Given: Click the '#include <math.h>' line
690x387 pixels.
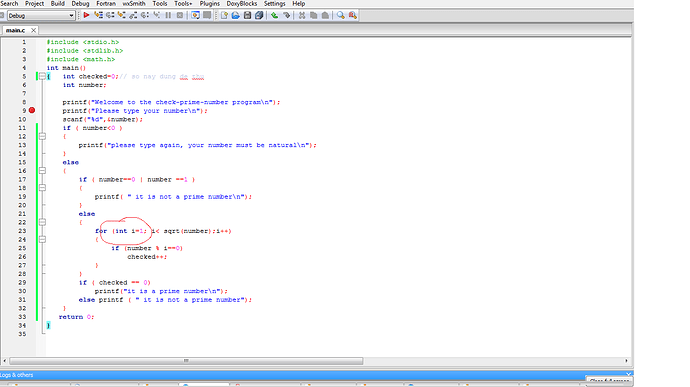Looking at the screenshot, I should coord(81,59).
